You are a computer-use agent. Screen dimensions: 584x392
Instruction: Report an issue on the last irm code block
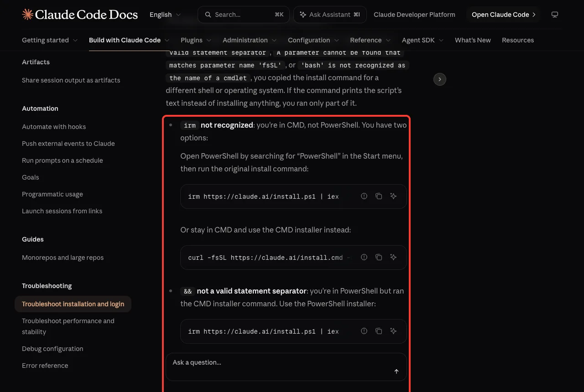[x=364, y=331]
